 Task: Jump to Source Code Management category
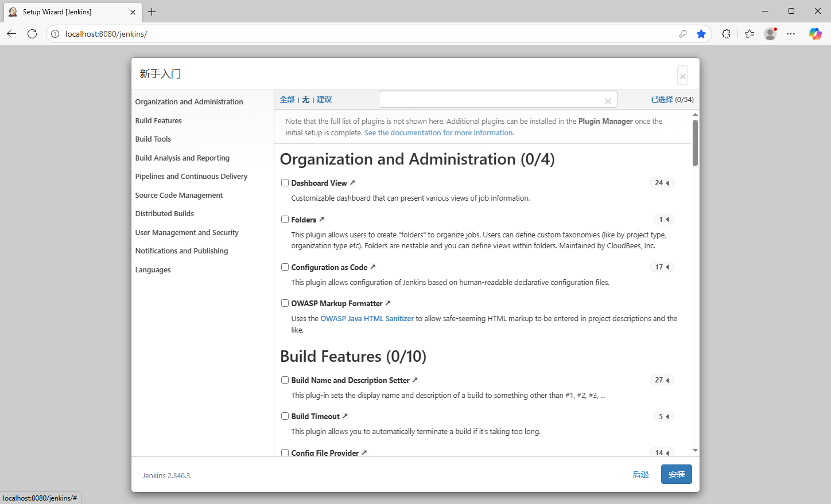[179, 195]
